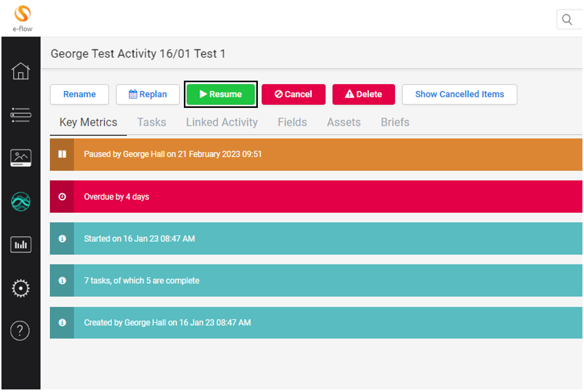
Task: Click the red Cancel button
Action: (x=293, y=95)
